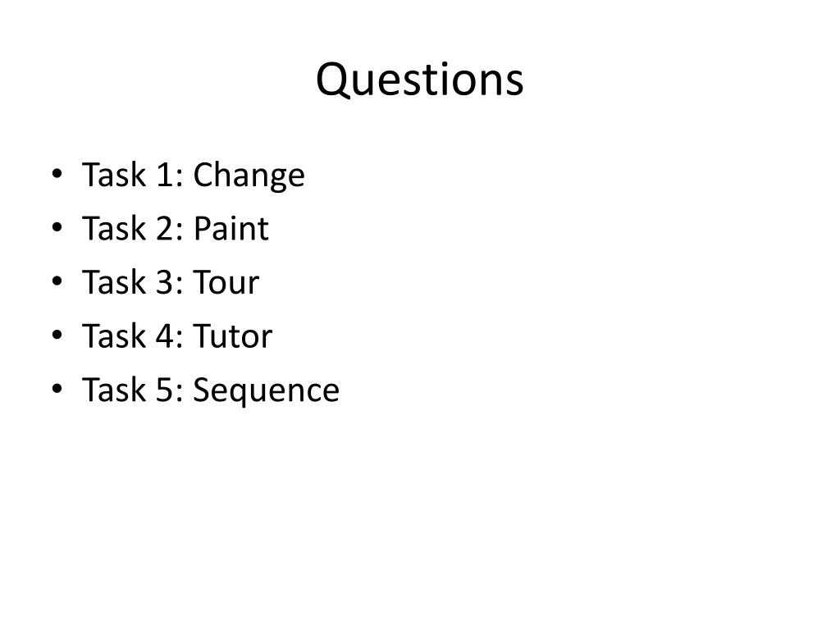Image resolution: width=840 pixels, height=630 pixels.
Task: Click the bullet point before Task 1
Action: 57,174
